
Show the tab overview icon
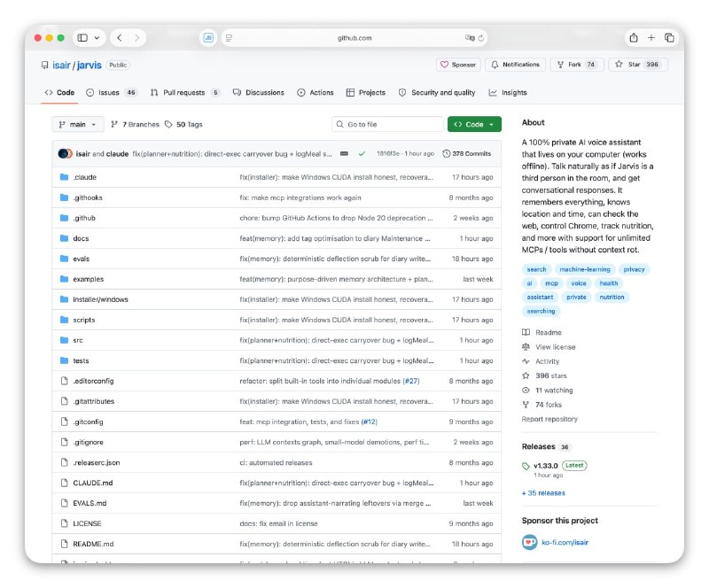pyautogui.click(x=669, y=38)
